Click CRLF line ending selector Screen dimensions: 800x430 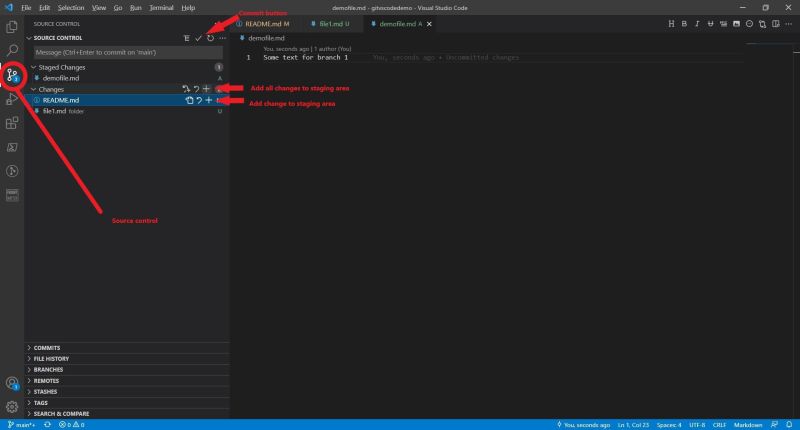pos(719,424)
